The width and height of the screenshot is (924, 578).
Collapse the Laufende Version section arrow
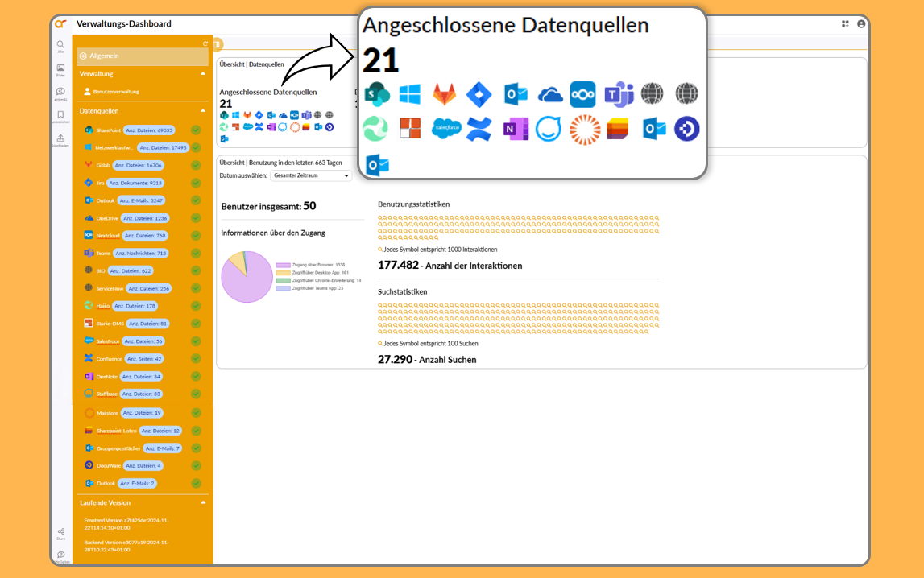tap(203, 502)
